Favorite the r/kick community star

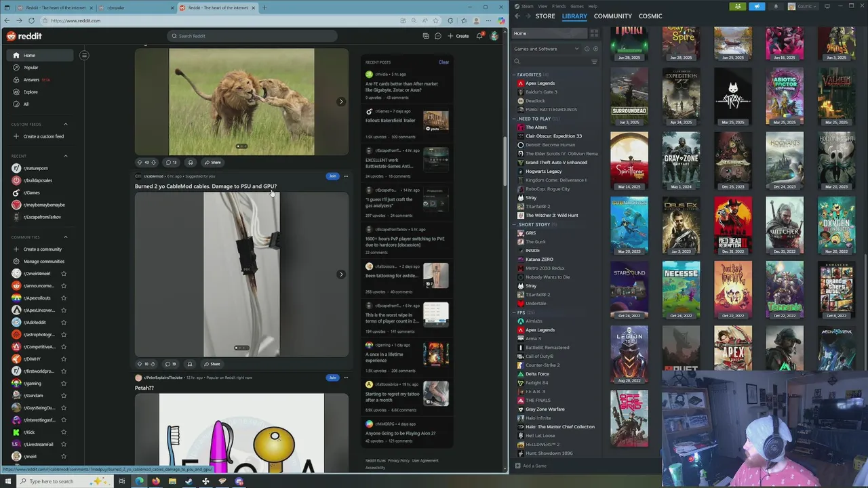tap(64, 432)
